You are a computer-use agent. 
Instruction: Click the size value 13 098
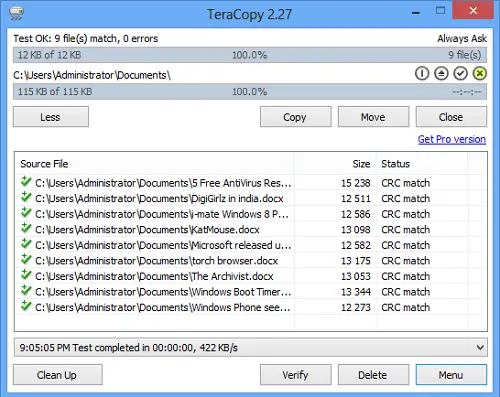pyautogui.click(x=356, y=230)
